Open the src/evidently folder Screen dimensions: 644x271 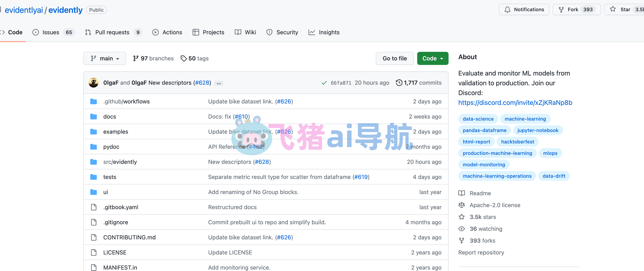pos(120,162)
